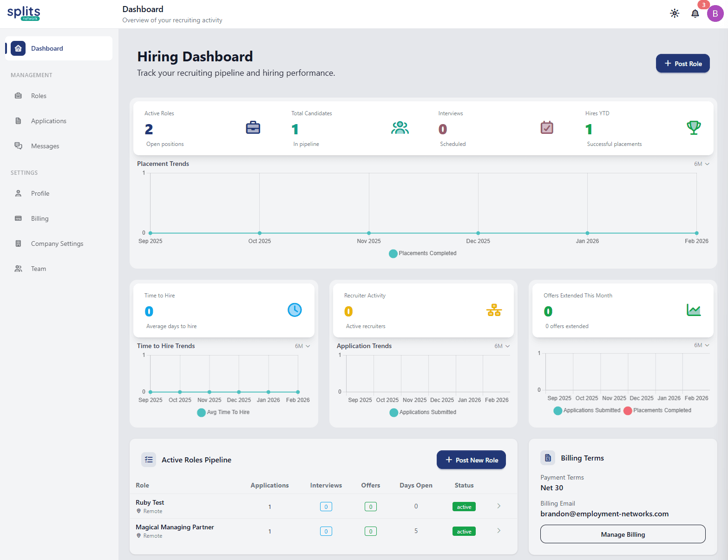This screenshot has height=560, width=728.
Task: Open notifications via the bell icon
Action: click(695, 14)
